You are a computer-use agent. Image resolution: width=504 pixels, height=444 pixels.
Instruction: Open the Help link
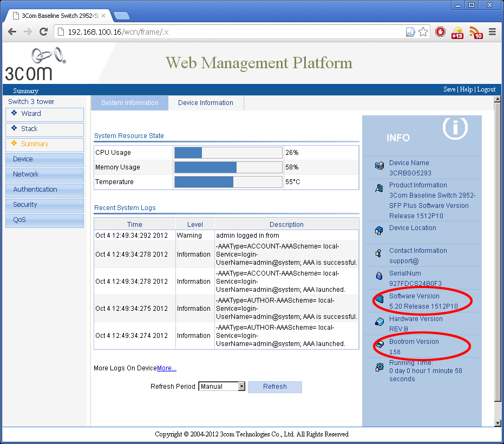[x=466, y=89]
